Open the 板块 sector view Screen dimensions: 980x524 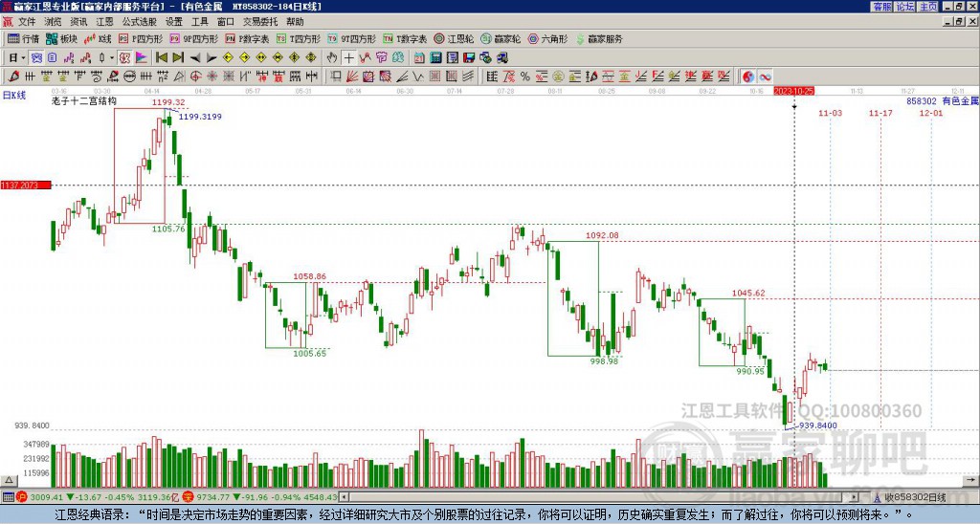pos(61,38)
